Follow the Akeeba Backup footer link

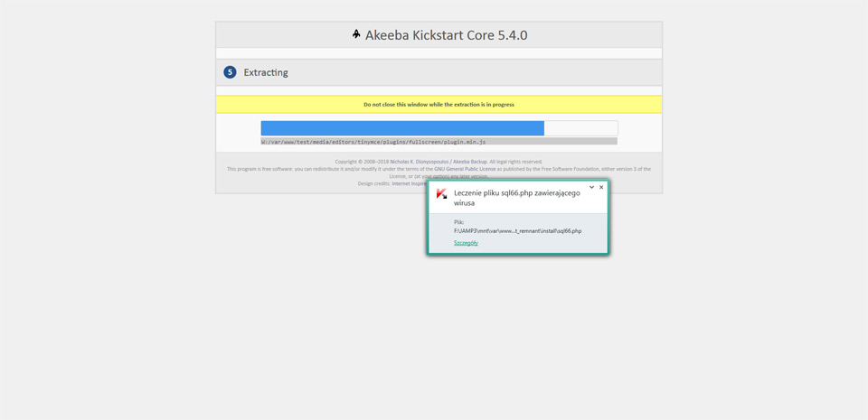click(x=470, y=162)
